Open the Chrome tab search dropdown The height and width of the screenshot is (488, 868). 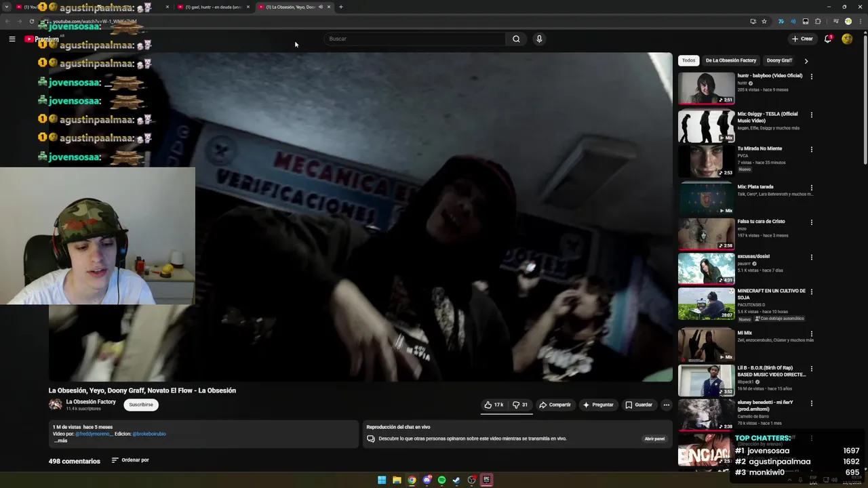[x=7, y=7]
